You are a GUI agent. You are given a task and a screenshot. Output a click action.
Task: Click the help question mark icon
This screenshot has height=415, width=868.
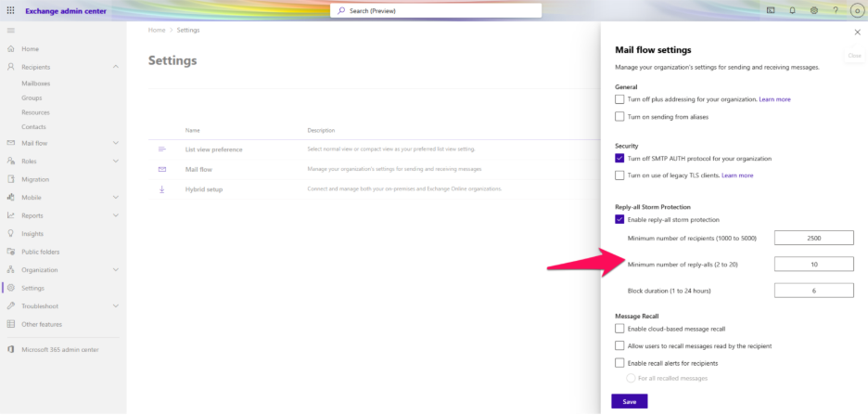coord(835,10)
